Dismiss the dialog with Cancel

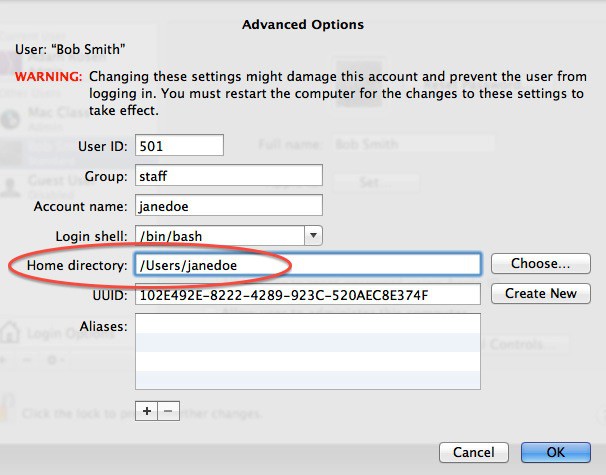pyautogui.click(x=474, y=451)
